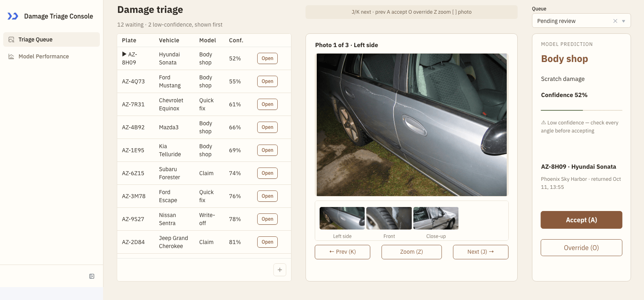The width and height of the screenshot is (644, 300).
Task: Click the keyboard shortcuts hint bar
Action: click(411, 12)
